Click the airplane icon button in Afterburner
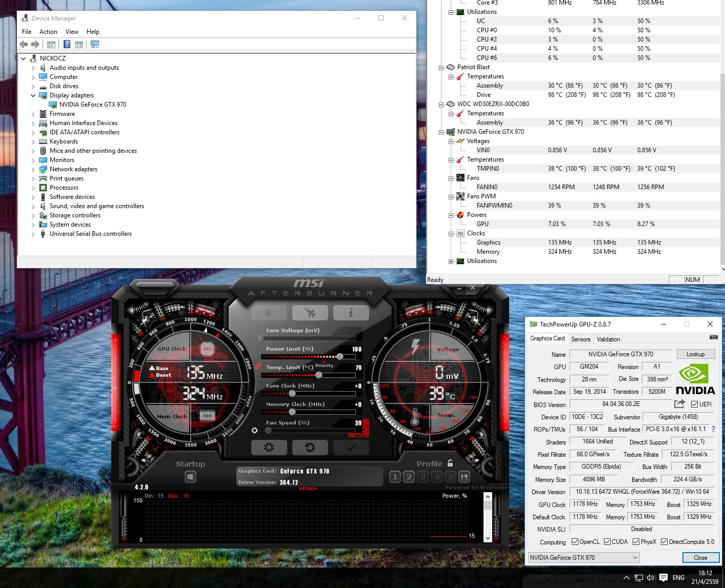This screenshot has height=588, width=725. (x=310, y=312)
